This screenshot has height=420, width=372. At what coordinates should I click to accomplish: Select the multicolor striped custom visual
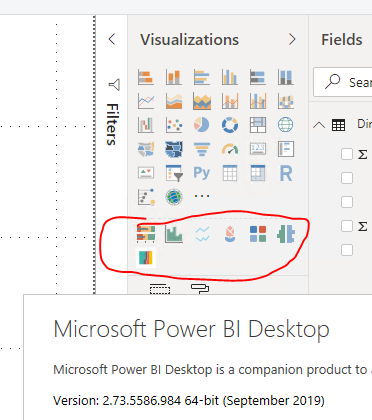pyautogui.click(x=146, y=258)
